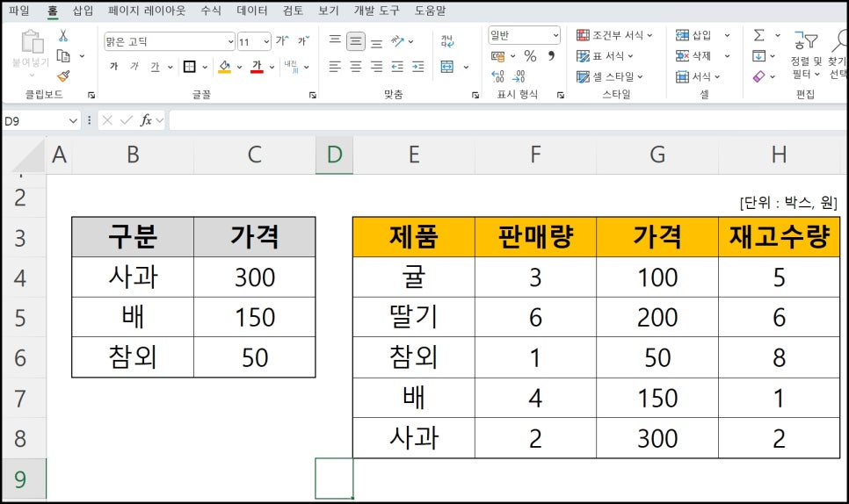This screenshot has width=849, height=504.
Task: Switch to the 데이터 tab
Action: (252, 11)
